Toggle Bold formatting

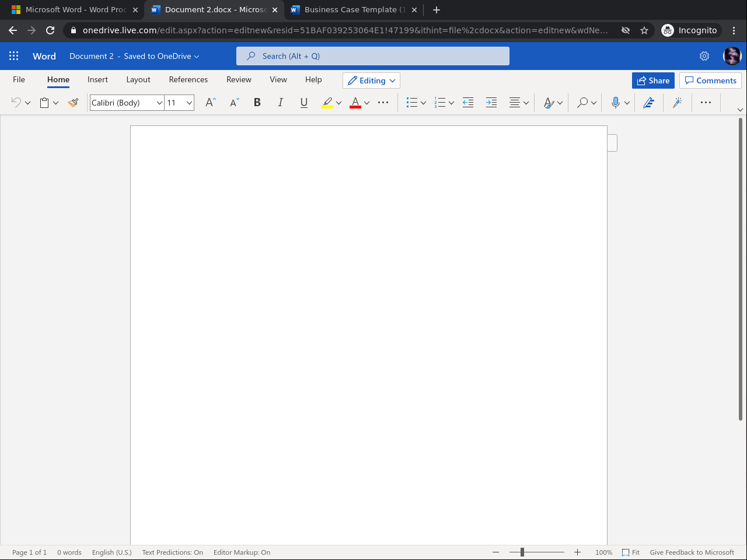pos(257,103)
